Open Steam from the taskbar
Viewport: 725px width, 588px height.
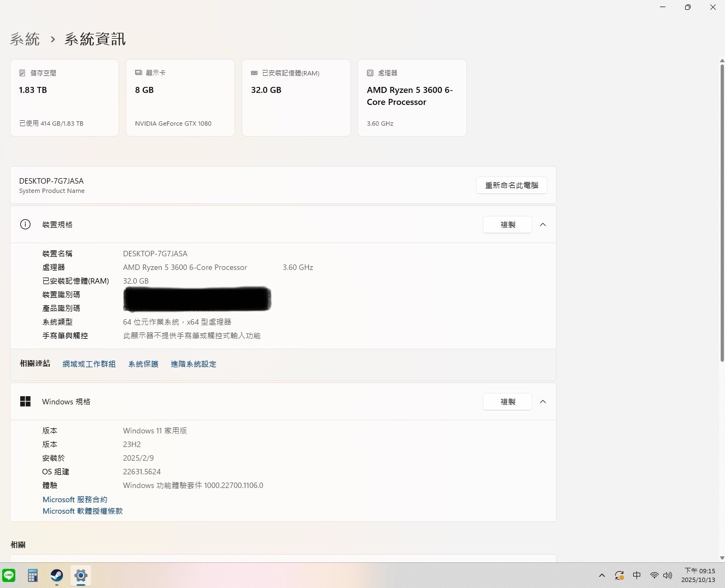[x=57, y=575]
